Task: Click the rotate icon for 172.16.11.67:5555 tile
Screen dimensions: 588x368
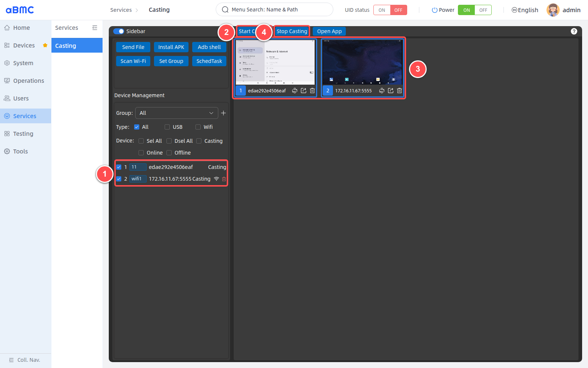Action: (382, 91)
